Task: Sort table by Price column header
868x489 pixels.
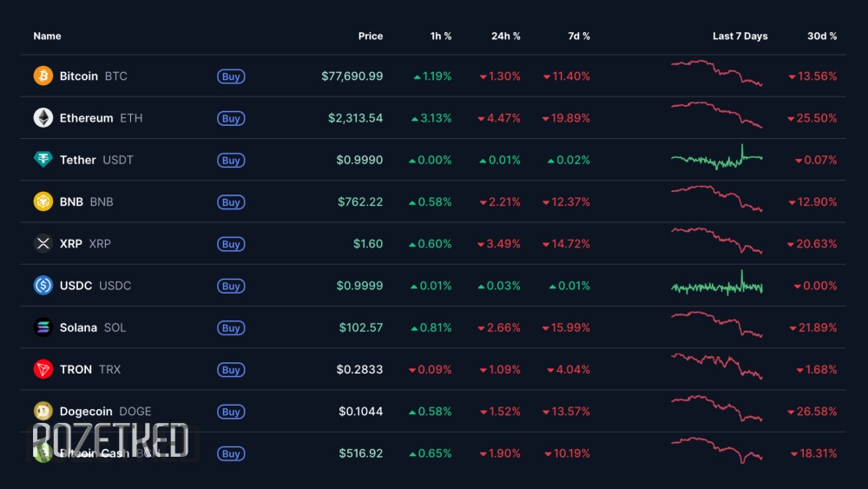Action: (x=370, y=36)
